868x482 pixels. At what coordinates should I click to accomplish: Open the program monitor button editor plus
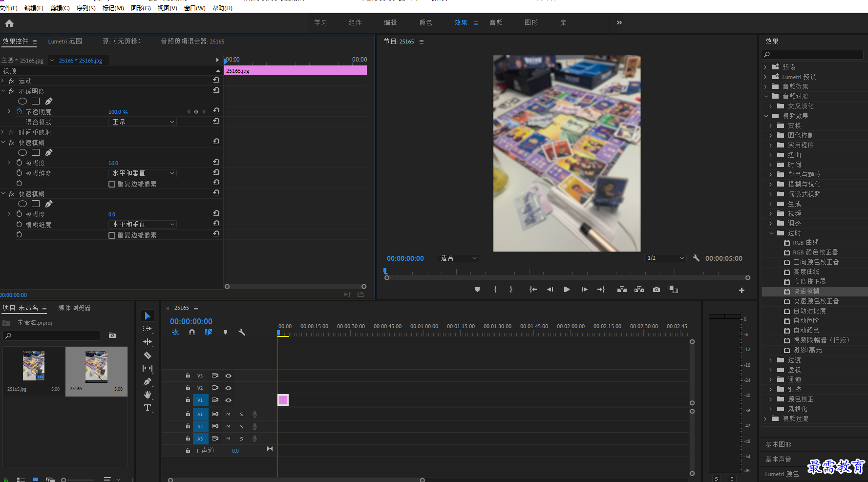pyautogui.click(x=741, y=290)
